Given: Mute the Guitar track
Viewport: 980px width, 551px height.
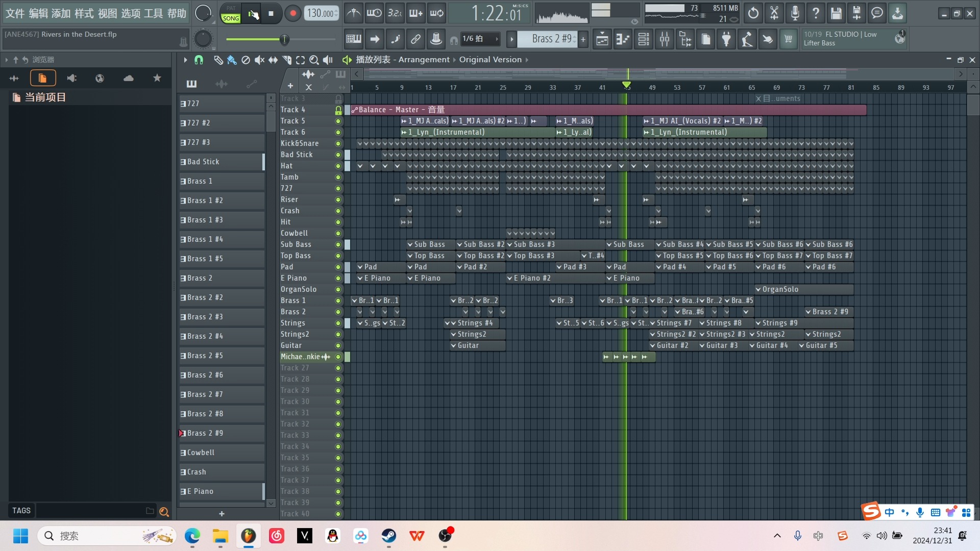Looking at the screenshot, I should [x=338, y=345].
